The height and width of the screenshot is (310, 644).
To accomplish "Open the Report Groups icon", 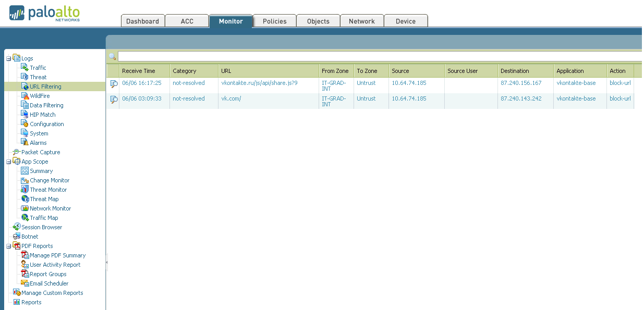I will (25, 274).
